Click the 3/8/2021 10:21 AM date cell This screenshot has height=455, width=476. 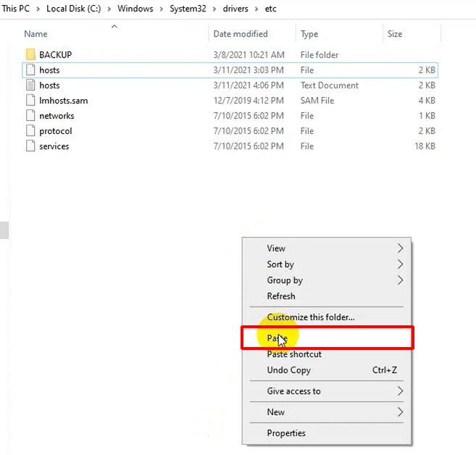(249, 55)
